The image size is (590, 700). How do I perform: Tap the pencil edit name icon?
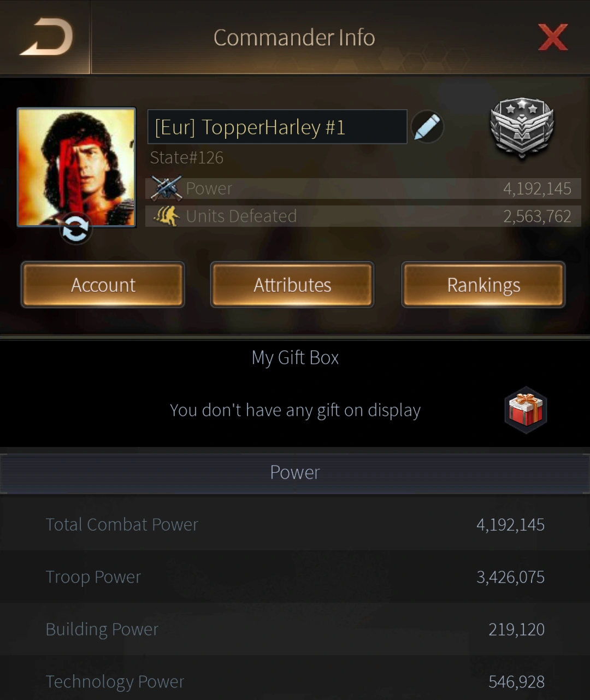(x=427, y=127)
